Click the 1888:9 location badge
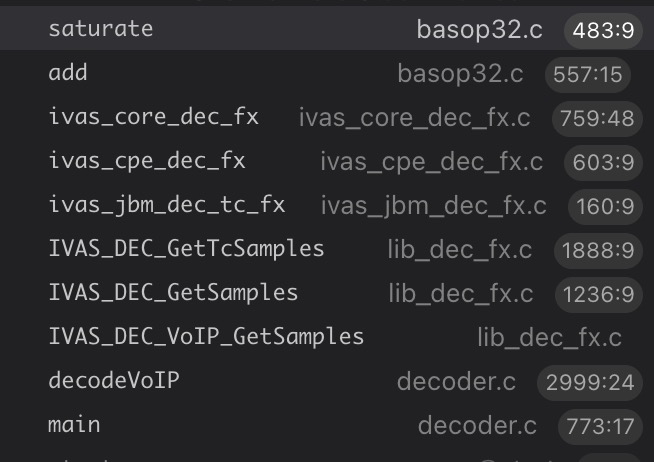The image size is (654, 462). click(x=598, y=250)
